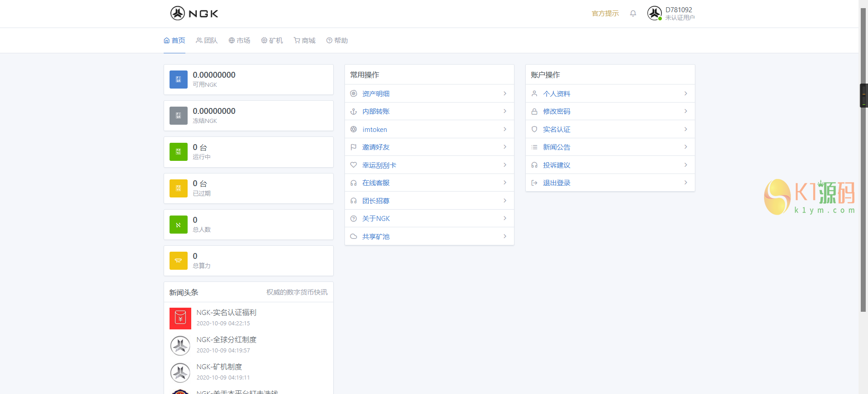This screenshot has height=394, width=868.
Task: Click the headset icon beside 团长招募
Action: point(354,201)
